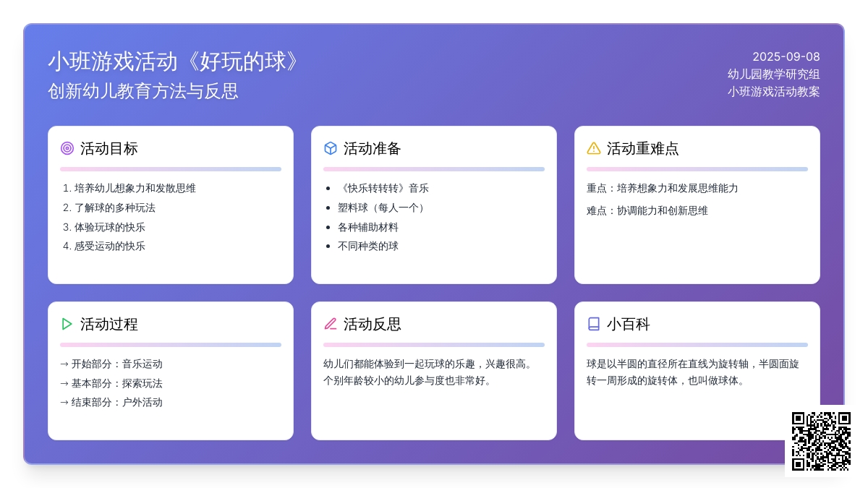Click the book icon beside 小百科
Image resolution: width=868 pixels, height=488 pixels.
coord(594,324)
